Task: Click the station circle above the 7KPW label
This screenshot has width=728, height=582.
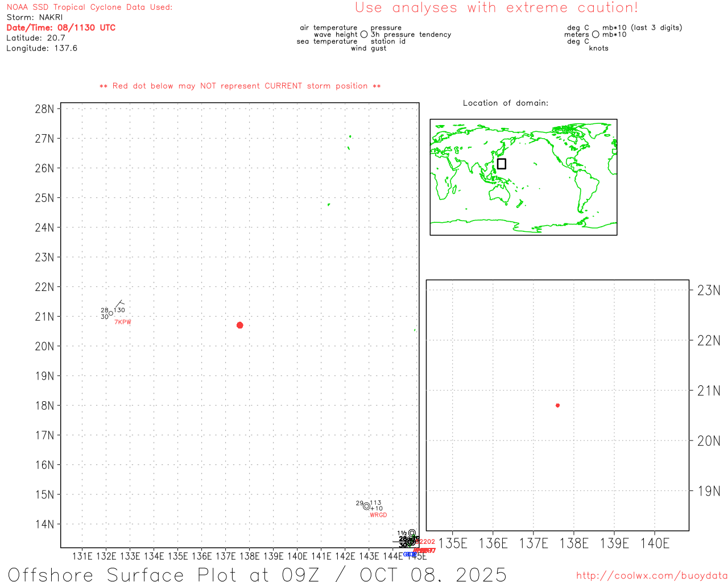Action: [110, 313]
